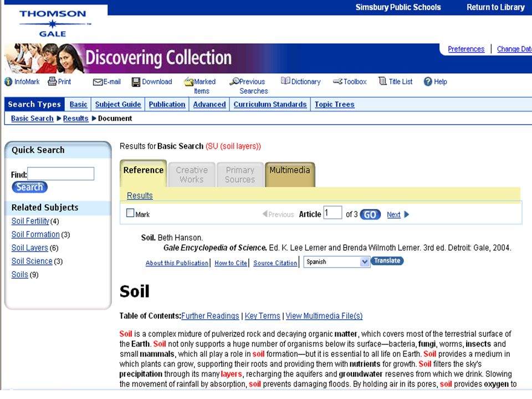Click into the Find input field
This screenshot has height=399, width=532.
61,173
